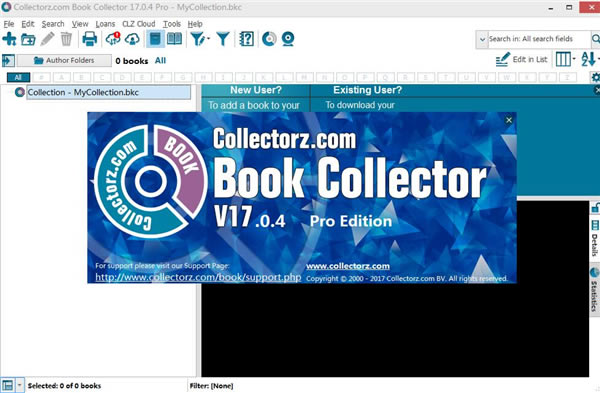
Task: Open the manual notebook question mark icon
Action: [246, 39]
